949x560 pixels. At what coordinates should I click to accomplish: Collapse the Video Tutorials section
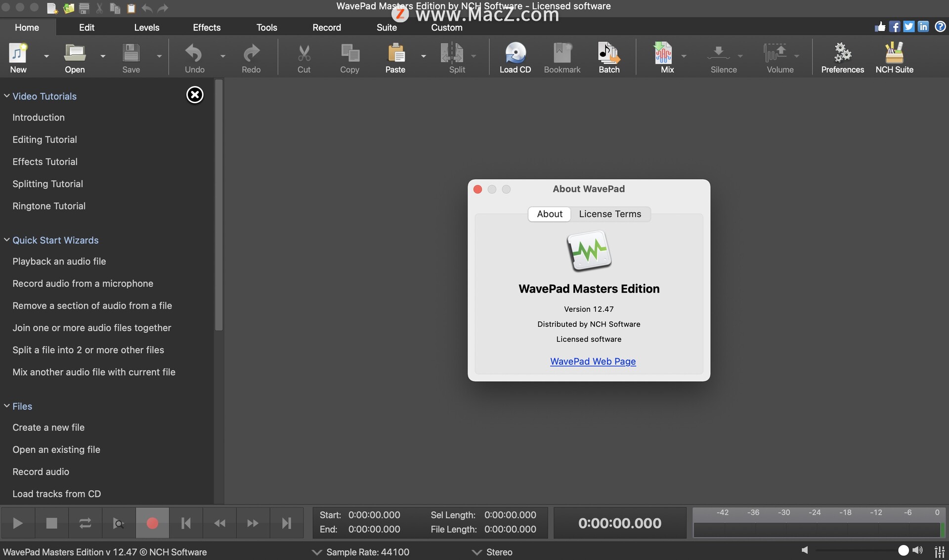[x=7, y=96]
